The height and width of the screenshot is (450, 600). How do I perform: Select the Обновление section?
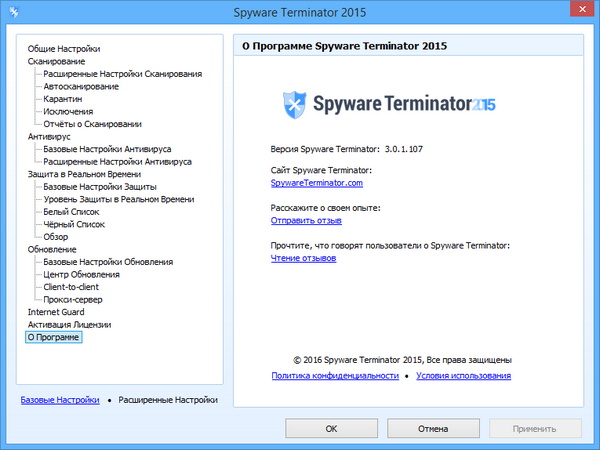coord(52,249)
